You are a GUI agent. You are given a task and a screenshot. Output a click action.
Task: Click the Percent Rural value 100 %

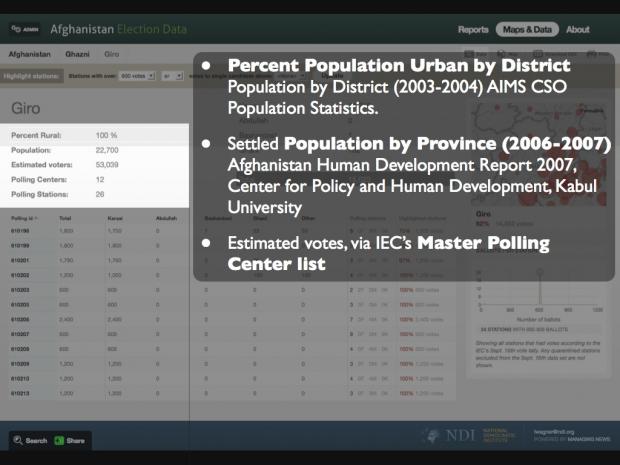coord(106,135)
